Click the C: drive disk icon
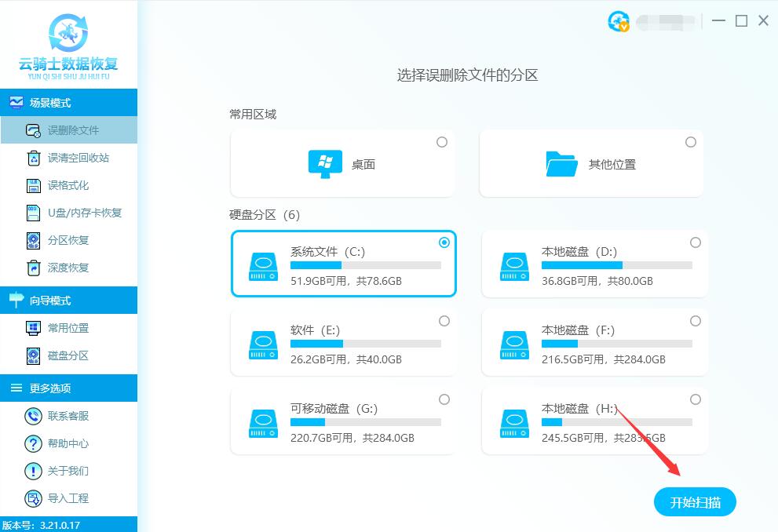The height and width of the screenshot is (532, 778). coord(263,266)
